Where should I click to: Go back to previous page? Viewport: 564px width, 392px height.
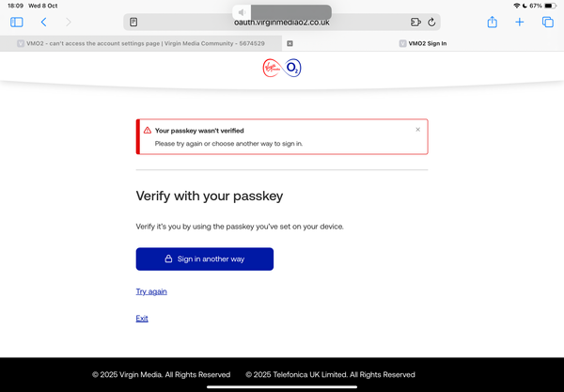pyautogui.click(x=43, y=22)
